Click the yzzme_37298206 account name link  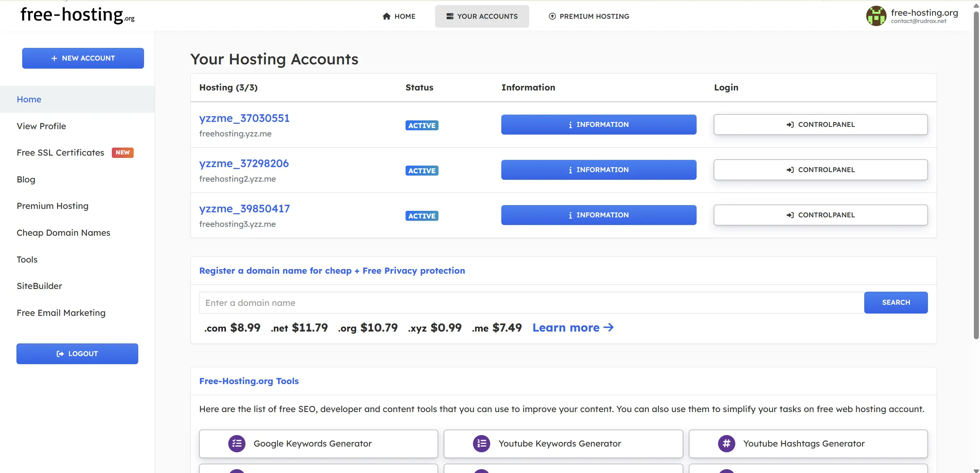pos(244,164)
